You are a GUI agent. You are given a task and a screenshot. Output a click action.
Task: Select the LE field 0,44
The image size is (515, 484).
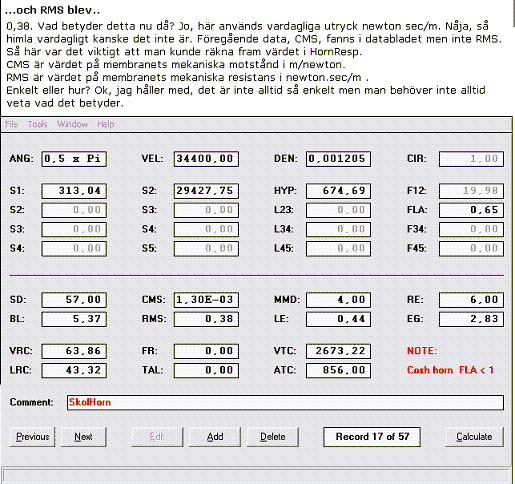click(x=338, y=319)
